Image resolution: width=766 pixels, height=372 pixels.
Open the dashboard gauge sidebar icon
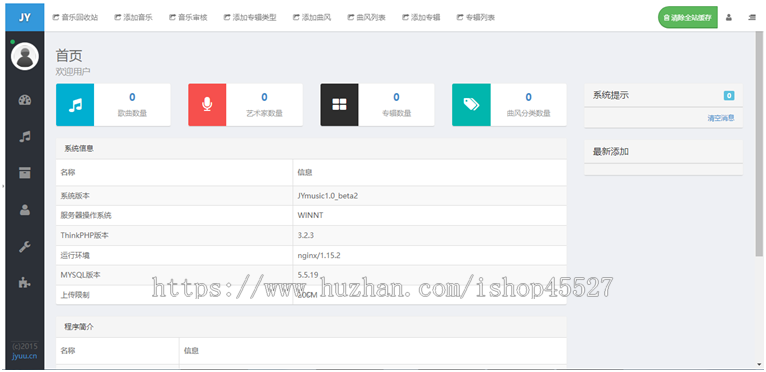pyautogui.click(x=24, y=100)
